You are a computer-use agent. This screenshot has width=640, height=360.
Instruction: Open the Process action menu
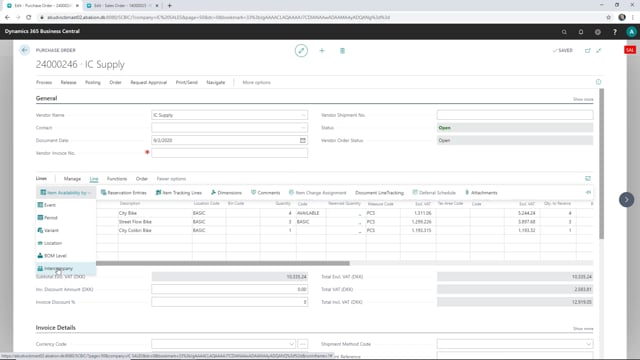(44, 82)
